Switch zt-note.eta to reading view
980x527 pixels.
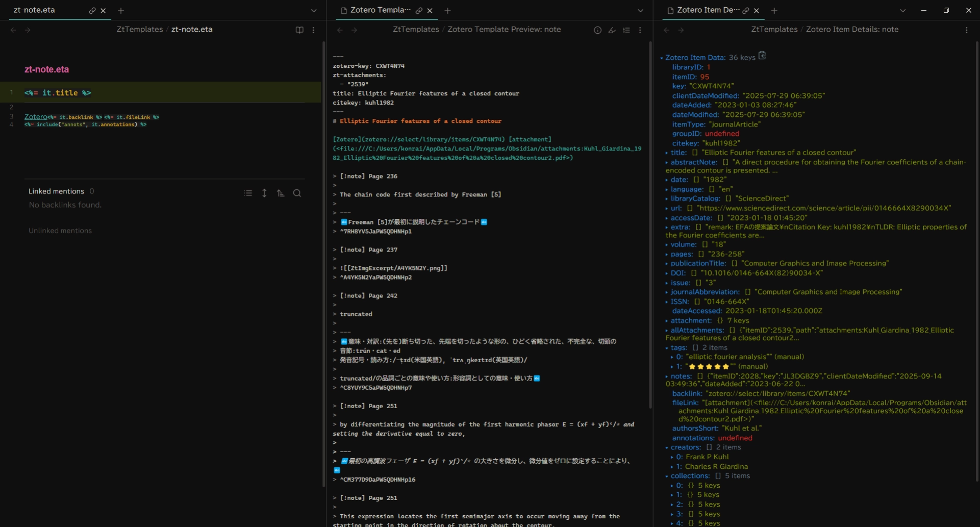coord(299,30)
